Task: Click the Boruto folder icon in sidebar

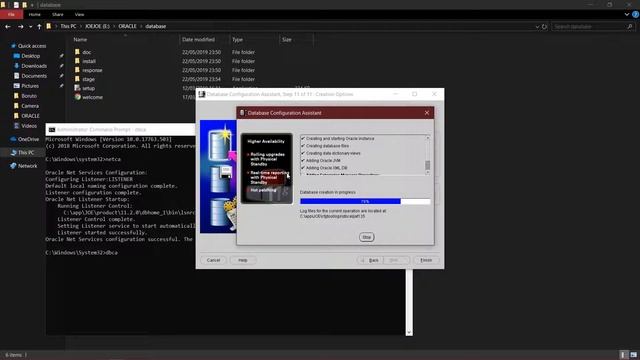Action: [16, 96]
